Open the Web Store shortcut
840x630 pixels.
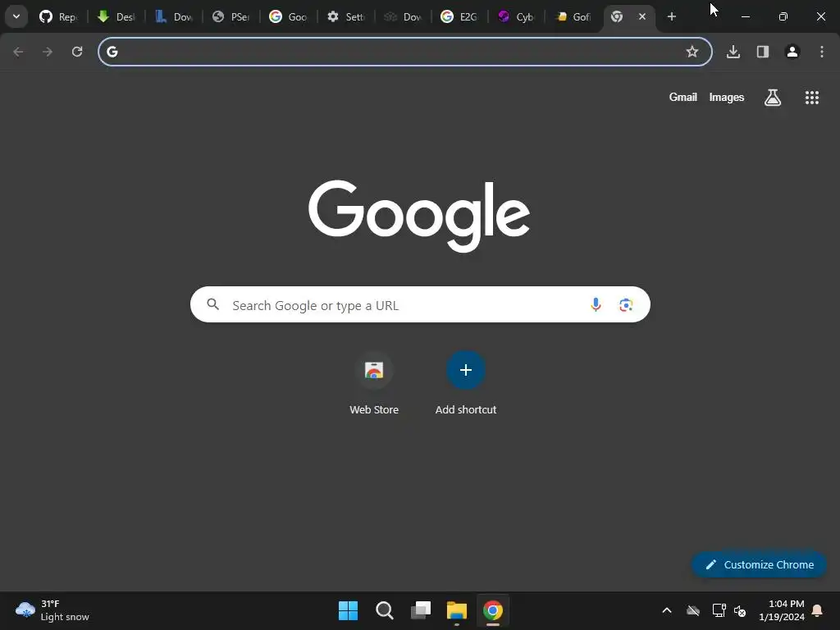(374, 384)
